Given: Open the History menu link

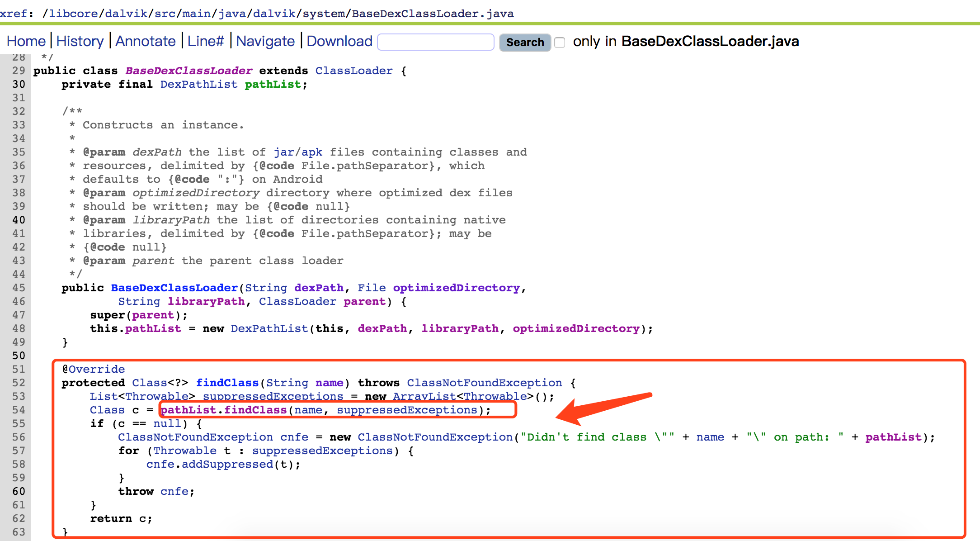Looking at the screenshot, I should pyautogui.click(x=80, y=42).
